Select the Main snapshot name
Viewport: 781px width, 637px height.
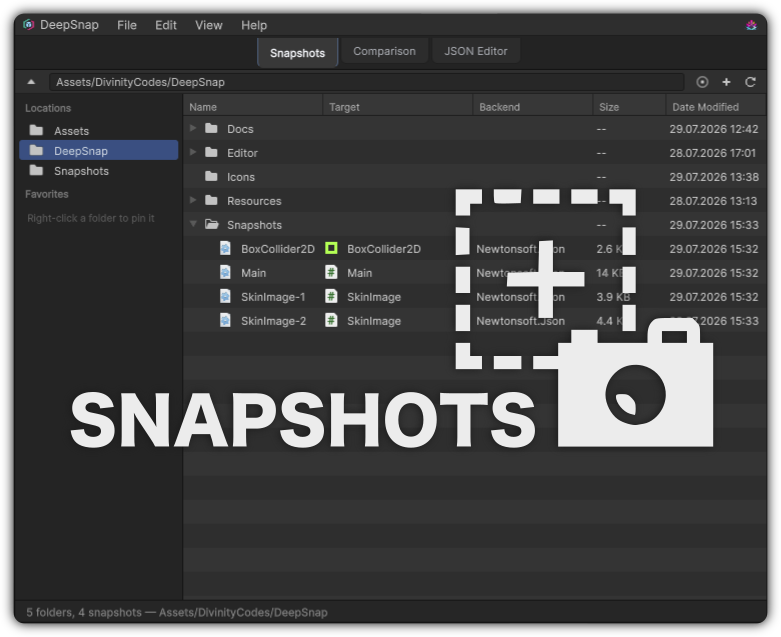pyautogui.click(x=254, y=272)
